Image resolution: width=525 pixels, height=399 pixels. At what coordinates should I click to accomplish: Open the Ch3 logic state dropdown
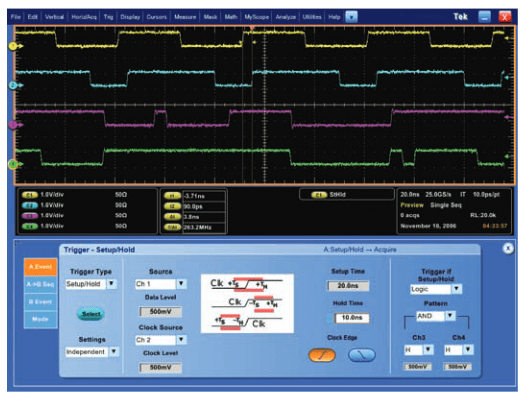tap(428, 350)
